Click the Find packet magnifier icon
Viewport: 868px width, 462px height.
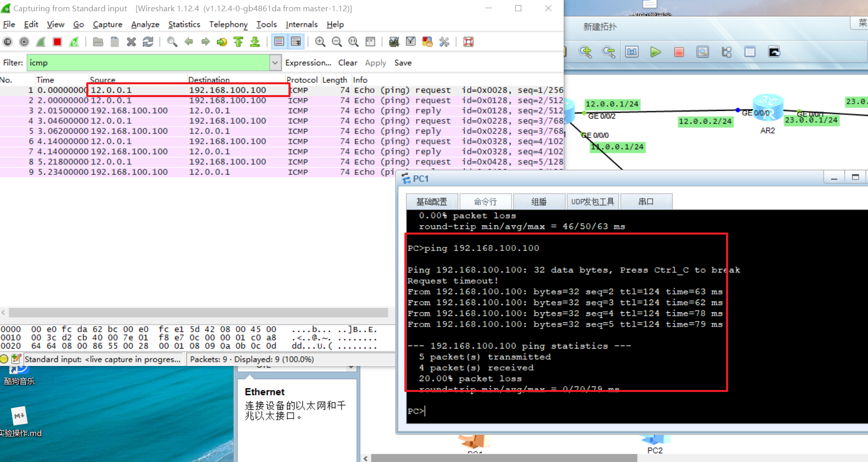172,42
